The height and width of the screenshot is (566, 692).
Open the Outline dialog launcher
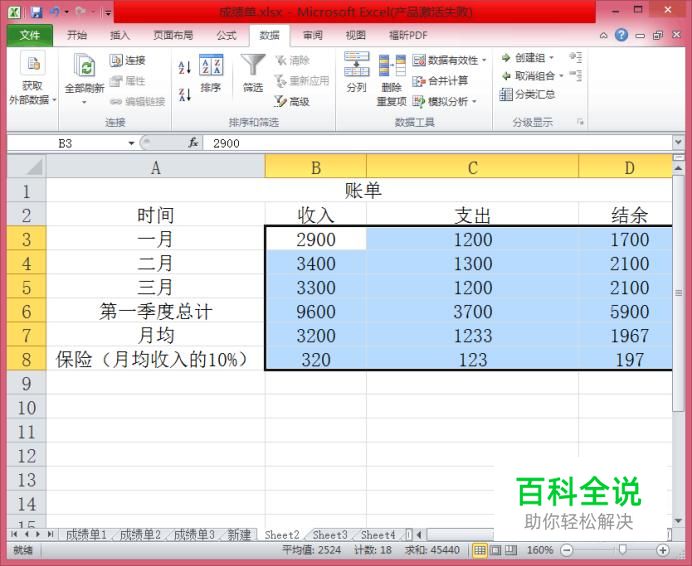click(580, 122)
